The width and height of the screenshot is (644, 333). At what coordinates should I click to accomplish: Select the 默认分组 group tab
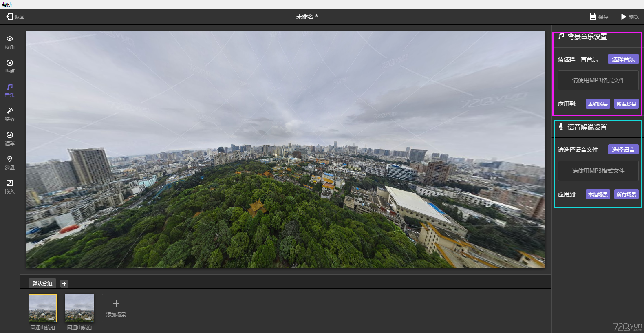click(x=42, y=283)
